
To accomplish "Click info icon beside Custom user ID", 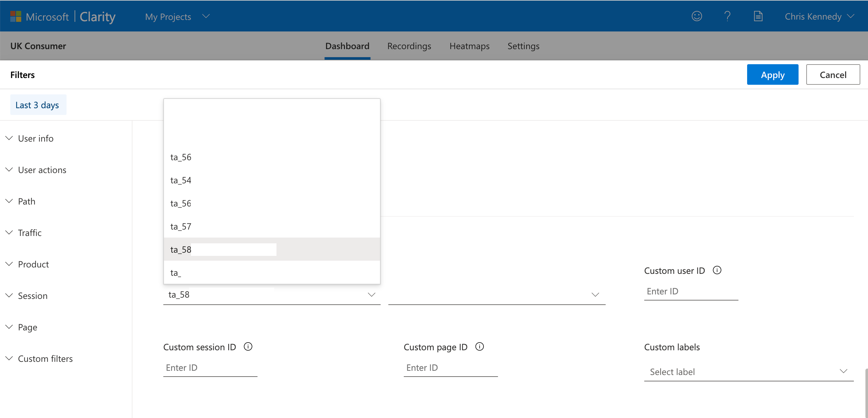I will coord(717,270).
